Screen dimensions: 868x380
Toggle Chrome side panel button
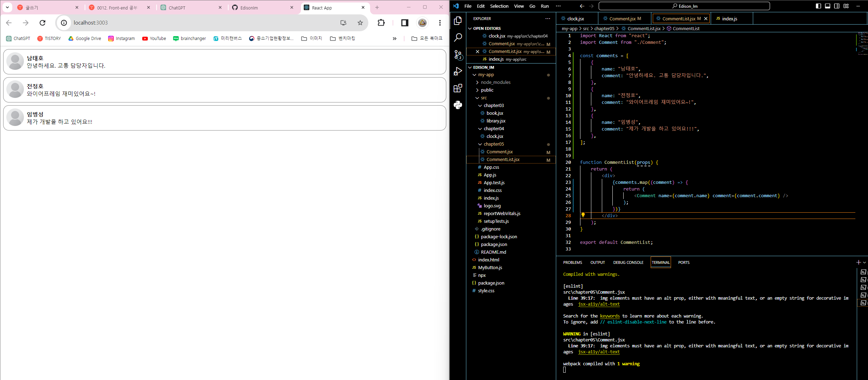[405, 23]
